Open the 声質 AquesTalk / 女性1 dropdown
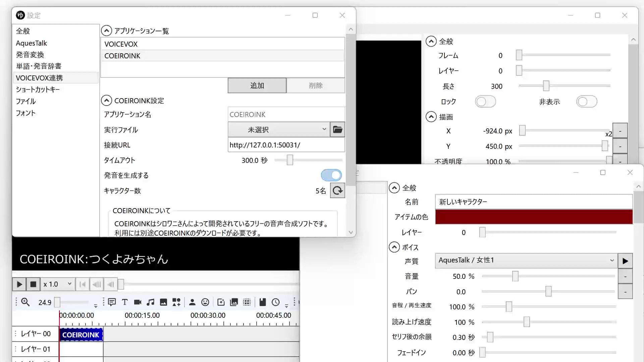The height and width of the screenshot is (362, 644). [526, 261]
